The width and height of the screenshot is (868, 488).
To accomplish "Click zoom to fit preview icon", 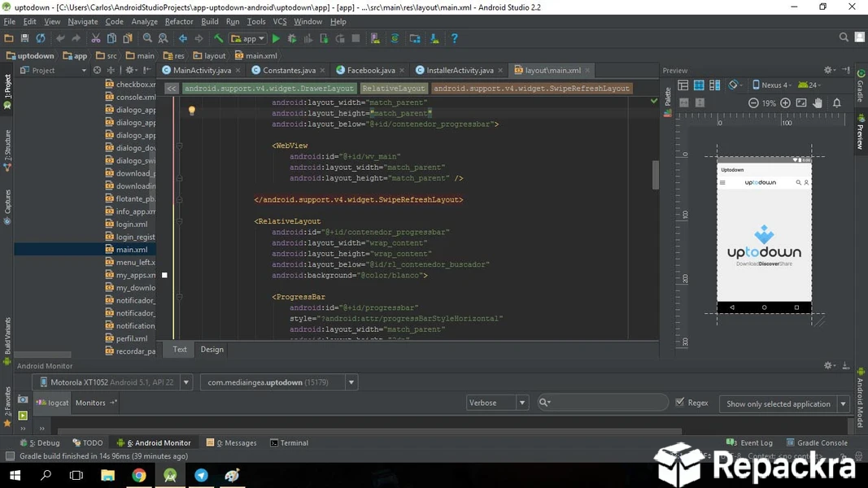I will pyautogui.click(x=801, y=103).
